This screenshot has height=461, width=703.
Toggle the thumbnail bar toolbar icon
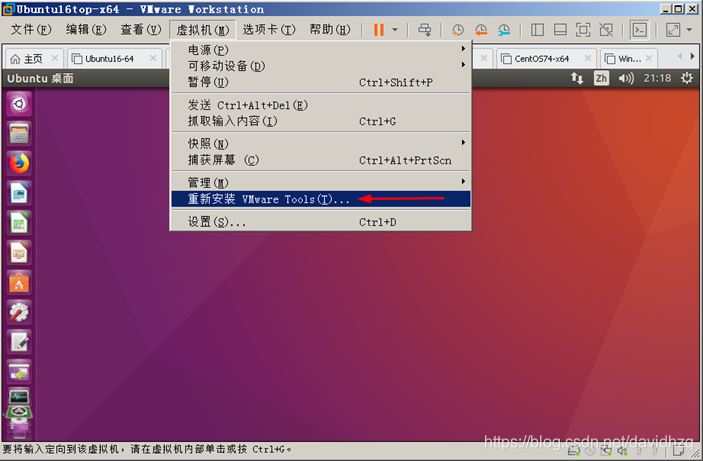pos(560,30)
